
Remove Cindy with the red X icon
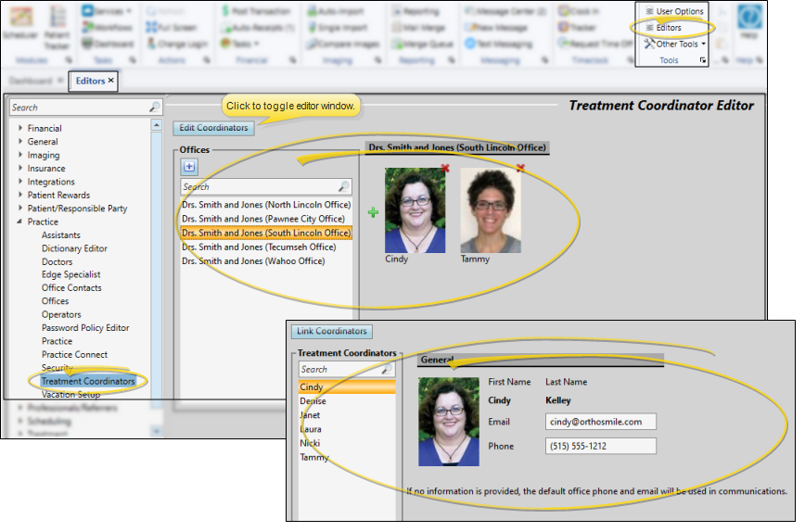445,168
